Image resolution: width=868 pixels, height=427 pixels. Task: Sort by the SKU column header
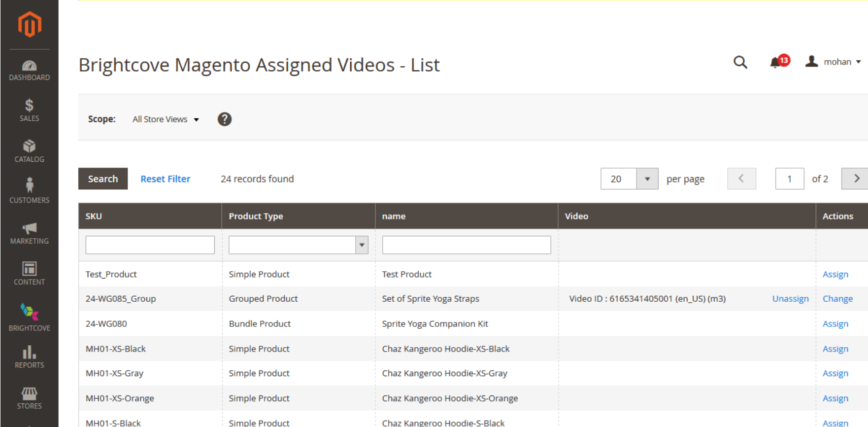click(150, 216)
